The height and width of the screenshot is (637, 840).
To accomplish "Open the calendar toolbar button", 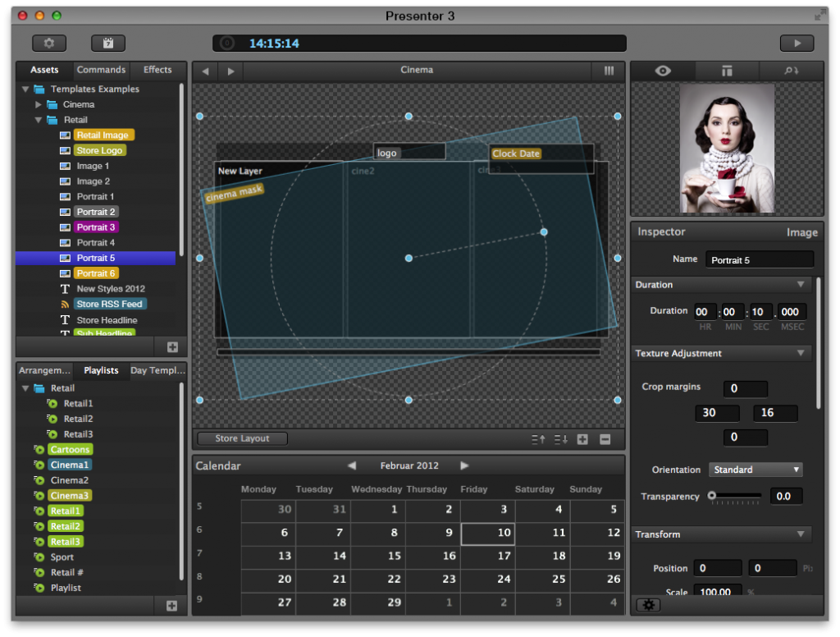I will (x=108, y=44).
